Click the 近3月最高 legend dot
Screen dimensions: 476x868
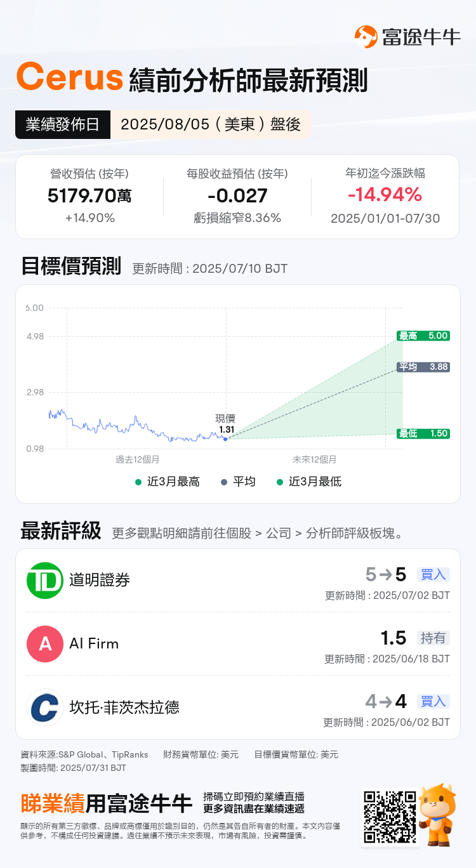[x=138, y=482]
